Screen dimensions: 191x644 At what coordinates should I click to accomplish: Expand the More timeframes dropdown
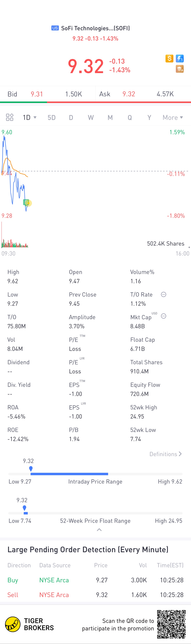(x=173, y=117)
